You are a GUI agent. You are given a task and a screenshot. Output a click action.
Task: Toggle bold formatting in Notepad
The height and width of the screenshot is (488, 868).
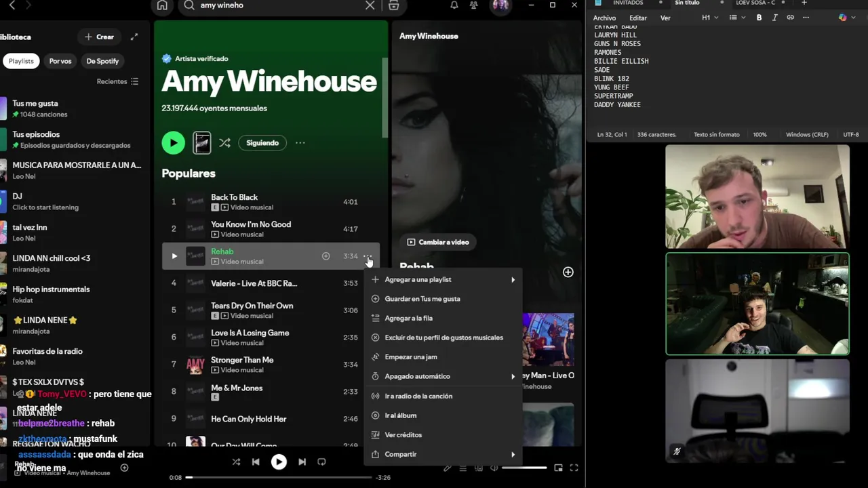click(x=759, y=18)
